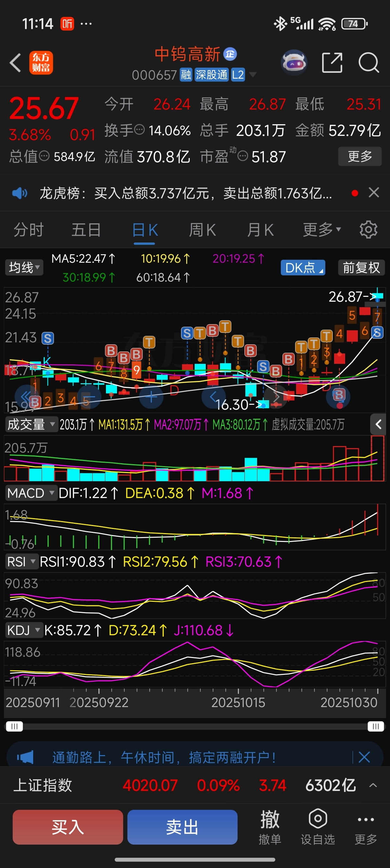Tap the 卖出 sell button
The image size is (390, 868).
click(x=182, y=827)
